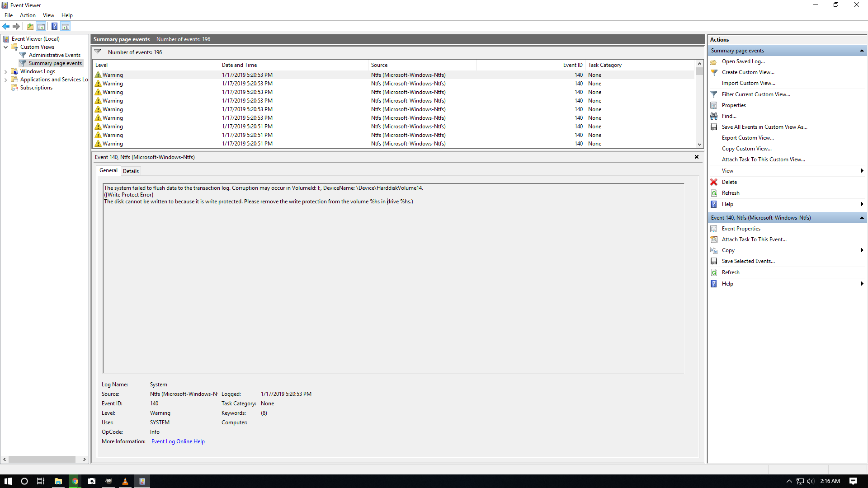This screenshot has width=868, height=488.
Task: Click the Event Properties icon
Action: click(714, 229)
